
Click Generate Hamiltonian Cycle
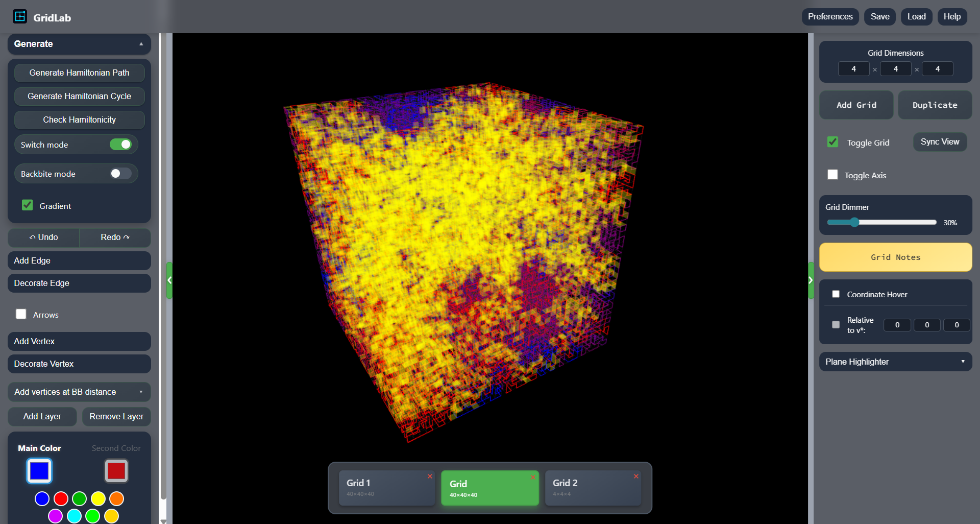click(x=79, y=96)
